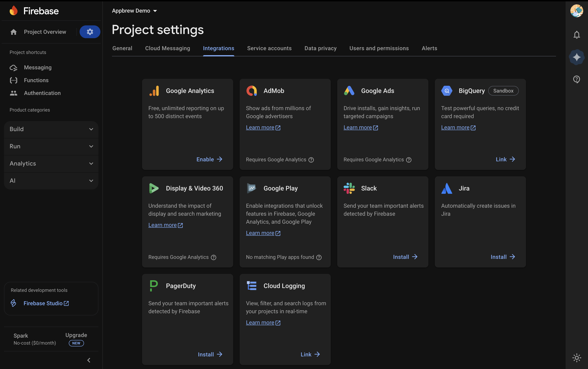
Task: Install the Slack integration
Action: point(405,257)
